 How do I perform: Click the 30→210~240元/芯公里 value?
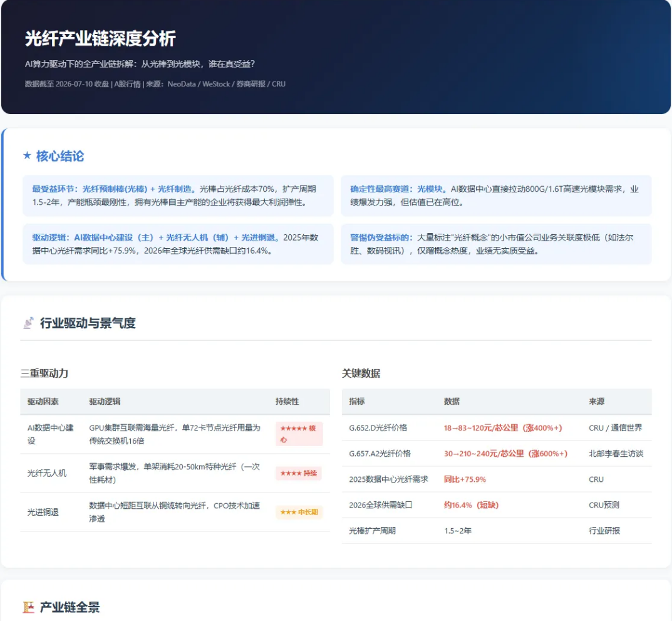point(505,453)
